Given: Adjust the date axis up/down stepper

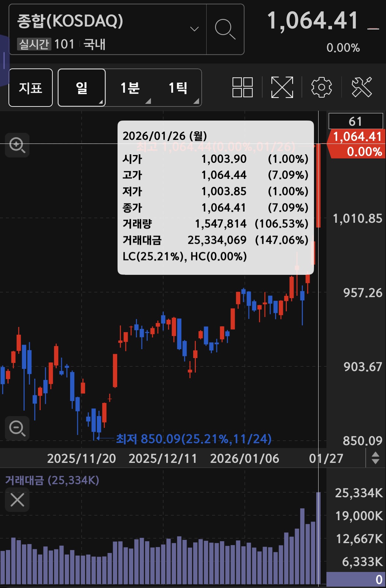Looking at the screenshot, I should point(376,458).
